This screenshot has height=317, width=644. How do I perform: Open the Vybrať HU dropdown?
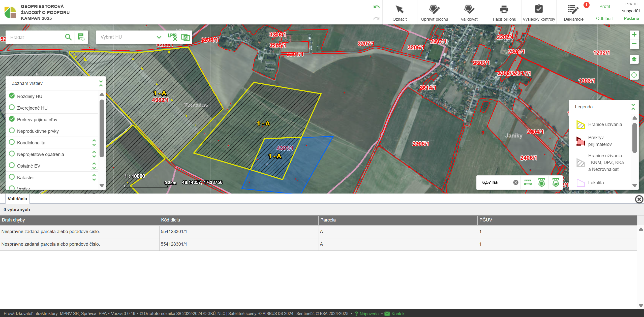pos(159,37)
